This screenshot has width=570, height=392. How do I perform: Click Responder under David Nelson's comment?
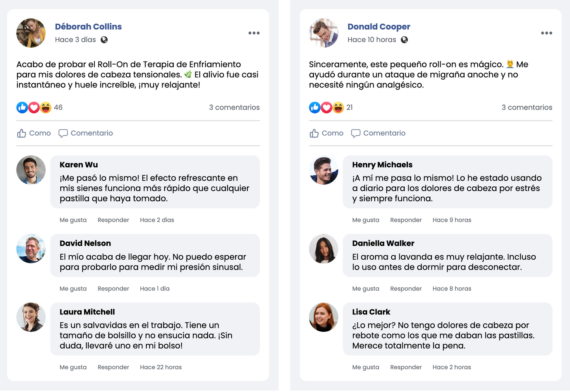113,288
